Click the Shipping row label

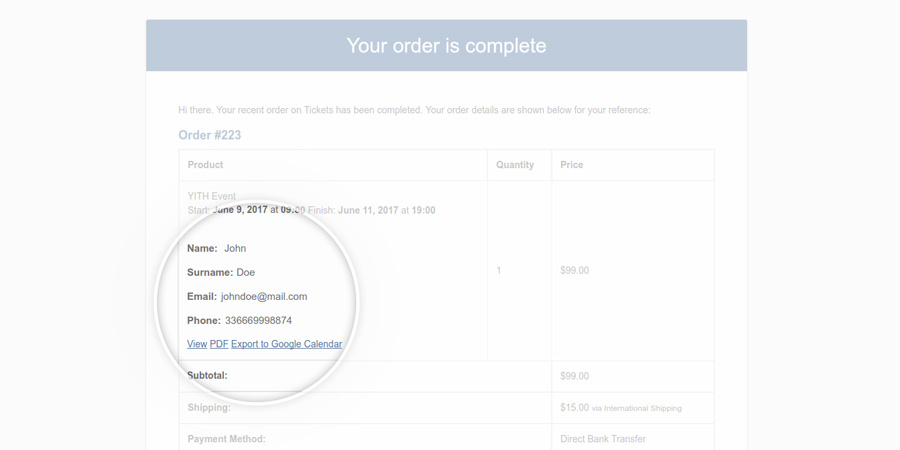pos(209,408)
